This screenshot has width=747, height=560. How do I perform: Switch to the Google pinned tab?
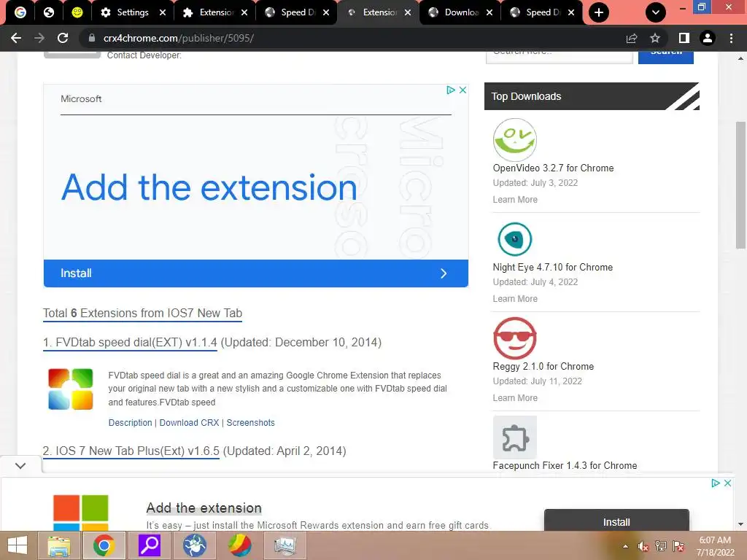[x=20, y=12]
